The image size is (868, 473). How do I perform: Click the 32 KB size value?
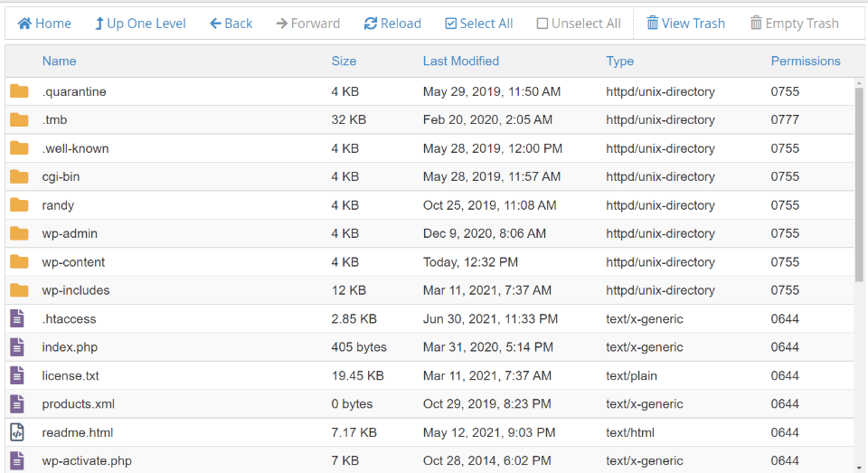pyautogui.click(x=349, y=119)
